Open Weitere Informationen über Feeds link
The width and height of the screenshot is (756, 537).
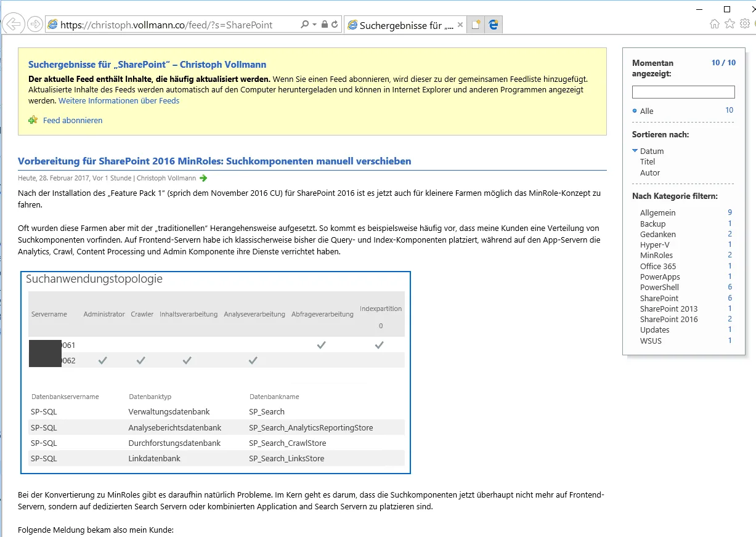(x=119, y=100)
